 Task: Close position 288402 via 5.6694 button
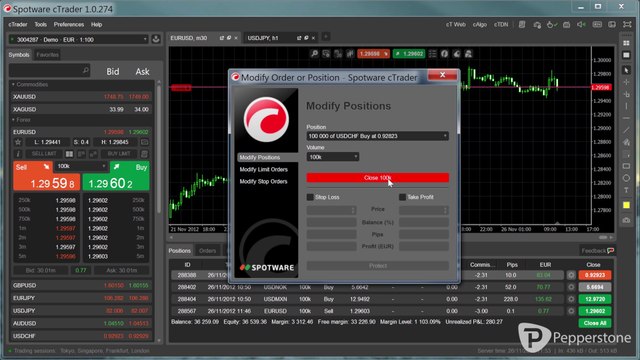[595, 287]
